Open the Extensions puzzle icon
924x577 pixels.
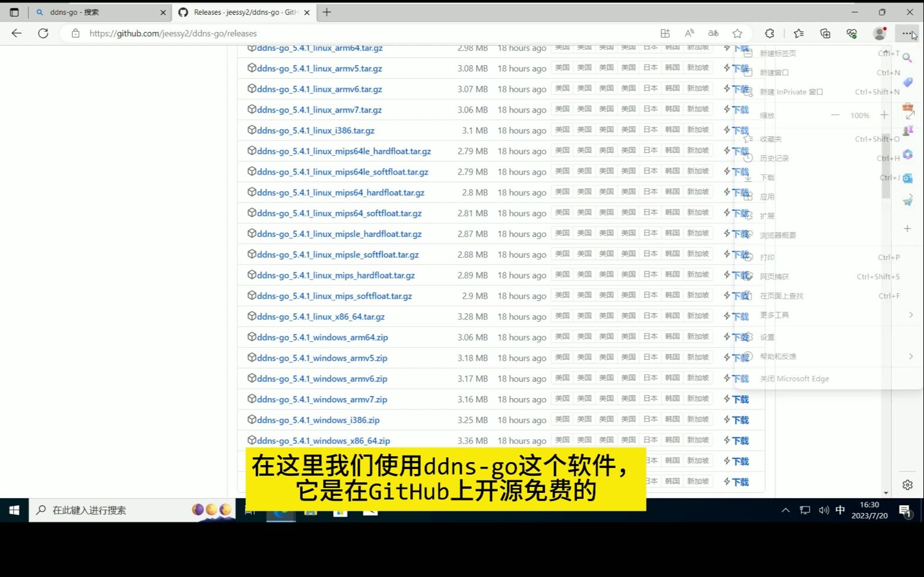click(769, 33)
